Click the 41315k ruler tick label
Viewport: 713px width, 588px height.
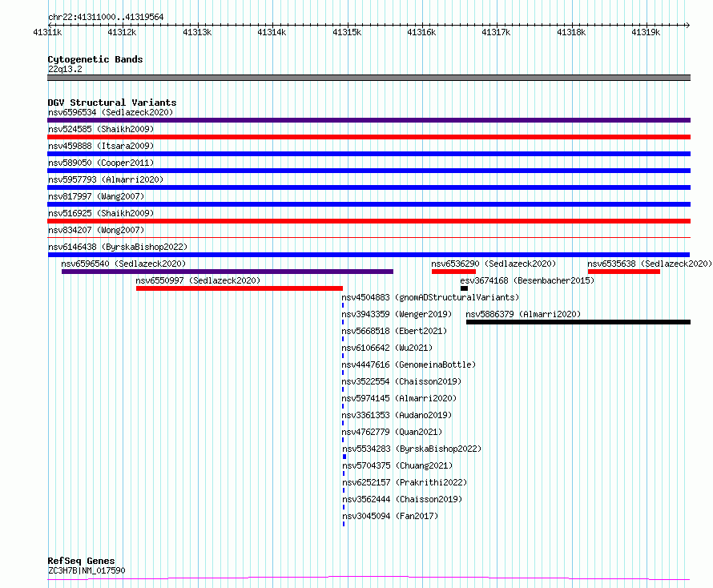347,32
